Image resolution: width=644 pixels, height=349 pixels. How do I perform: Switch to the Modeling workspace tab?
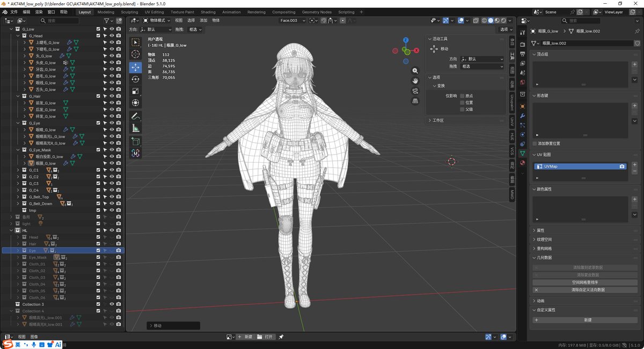(x=106, y=12)
